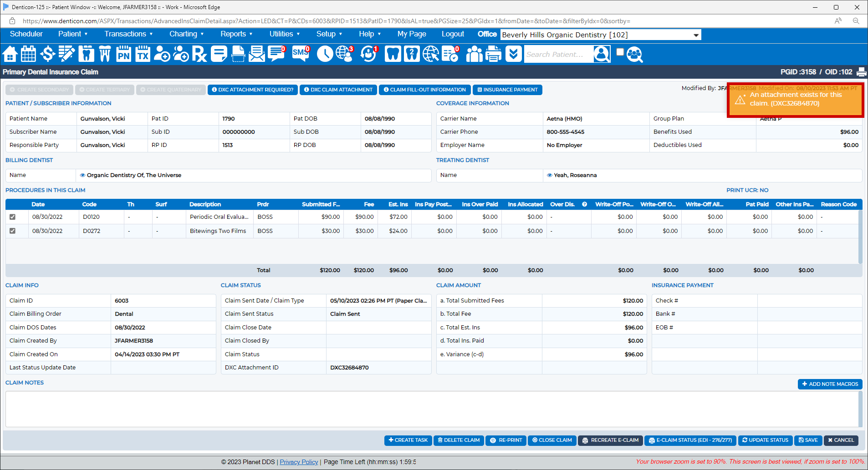
Task: Expand the Help menu
Action: [x=370, y=34]
